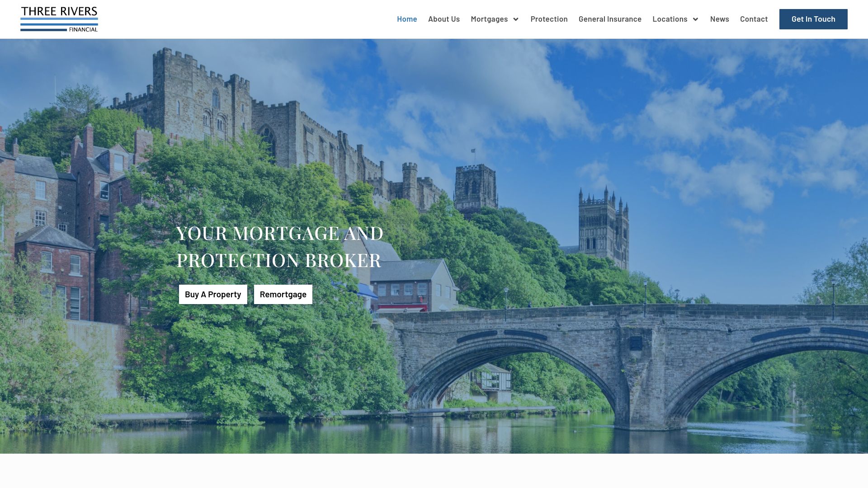The height and width of the screenshot is (488, 868).
Task: Click the News navigation link
Action: (x=720, y=19)
